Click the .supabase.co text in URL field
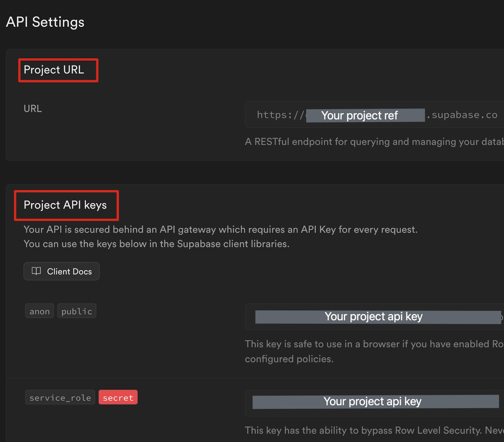The height and width of the screenshot is (442, 504). [462, 115]
